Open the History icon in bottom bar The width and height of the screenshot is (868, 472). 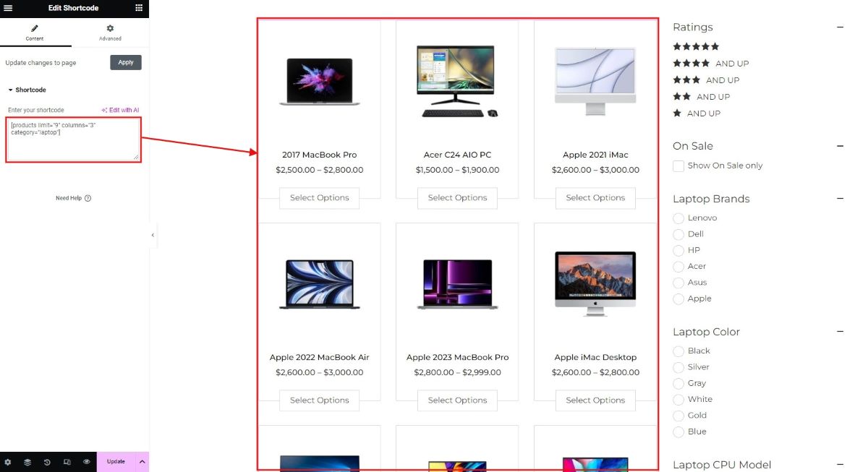click(x=47, y=462)
